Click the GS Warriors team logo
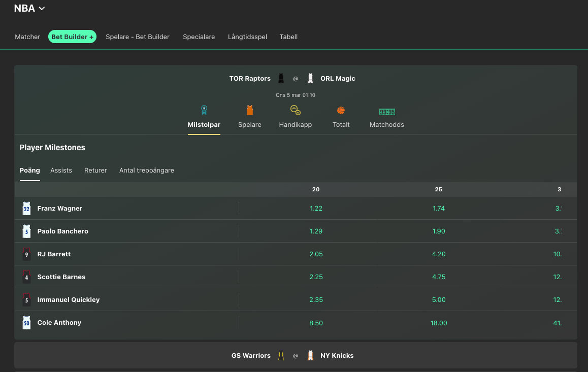This screenshot has width=588, height=372. pos(280,355)
